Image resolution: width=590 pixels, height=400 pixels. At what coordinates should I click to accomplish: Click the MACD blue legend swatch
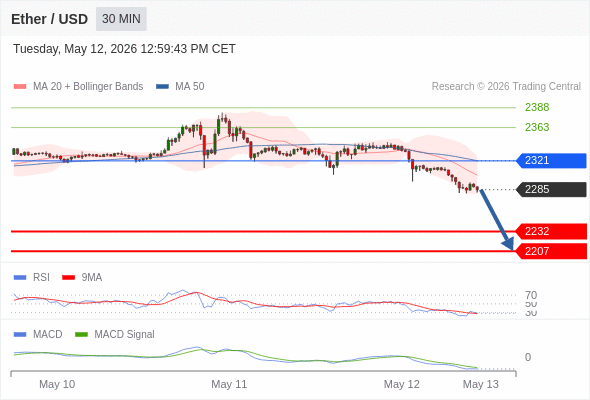tap(20, 335)
